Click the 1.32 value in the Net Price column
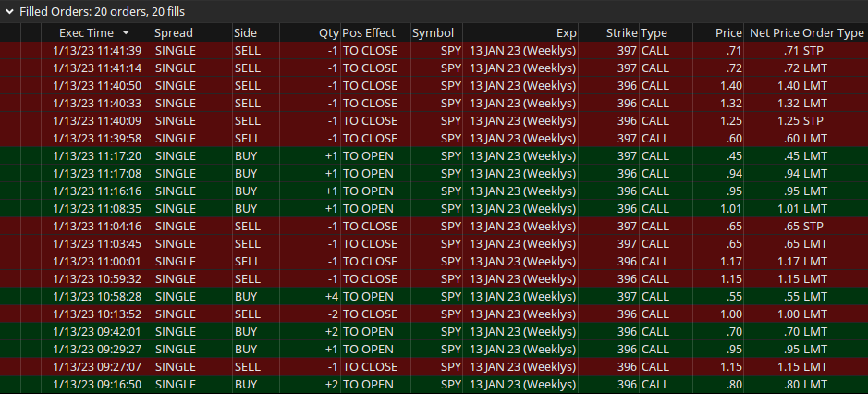The width and height of the screenshot is (868, 394). pos(789,103)
